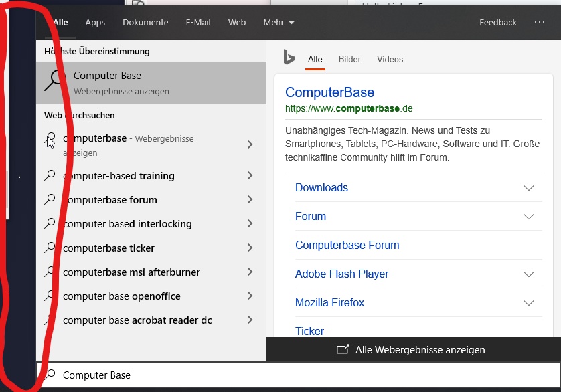Open arrow for computer-based training suggestion
This screenshot has width=561, height=392.
tap(250, 175)
